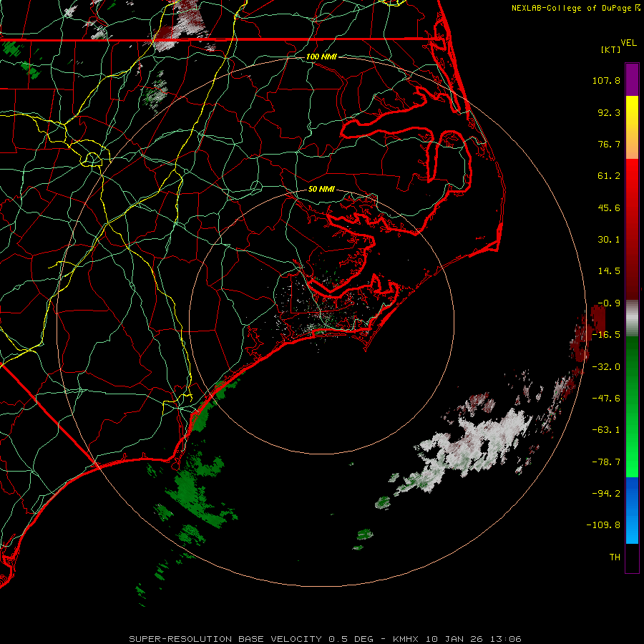
Task: Select the -47.6 legend value
Action: (x=606, y=399)
